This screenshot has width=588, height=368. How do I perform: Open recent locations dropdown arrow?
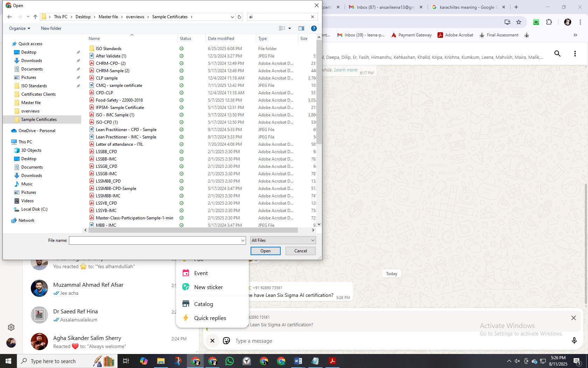tap(28, 17)
